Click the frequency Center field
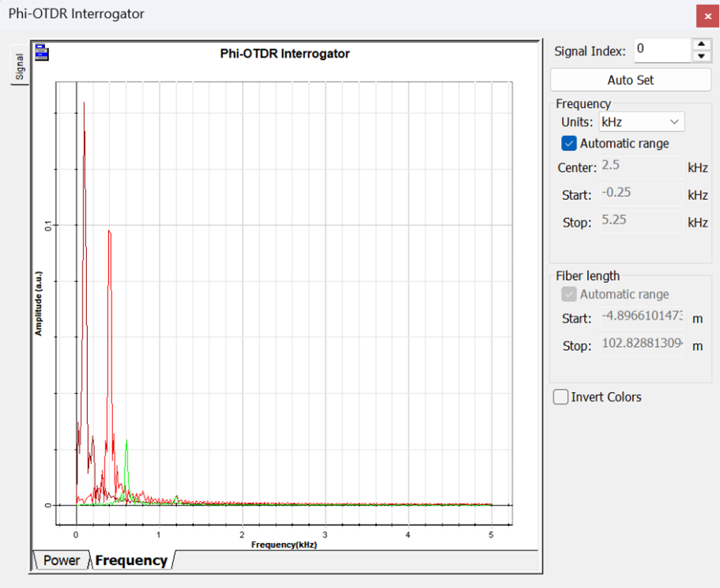 640,167
